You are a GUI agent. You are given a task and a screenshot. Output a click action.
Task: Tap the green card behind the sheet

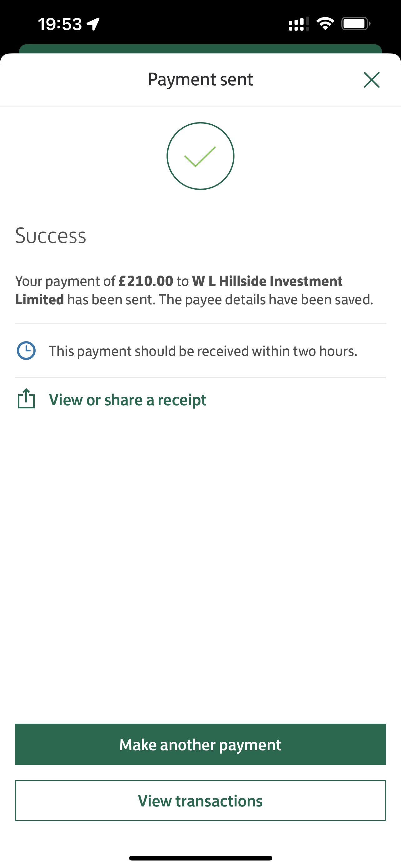(200, 49)
